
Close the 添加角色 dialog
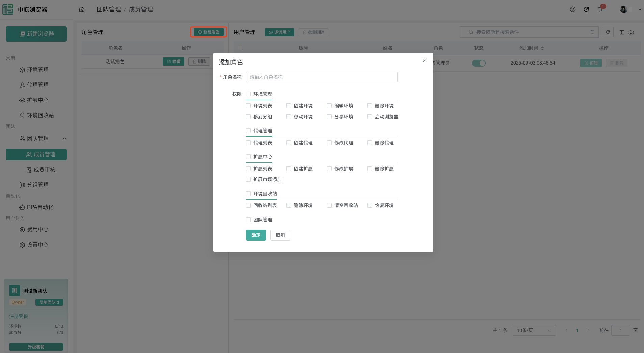tap(425, 60)
